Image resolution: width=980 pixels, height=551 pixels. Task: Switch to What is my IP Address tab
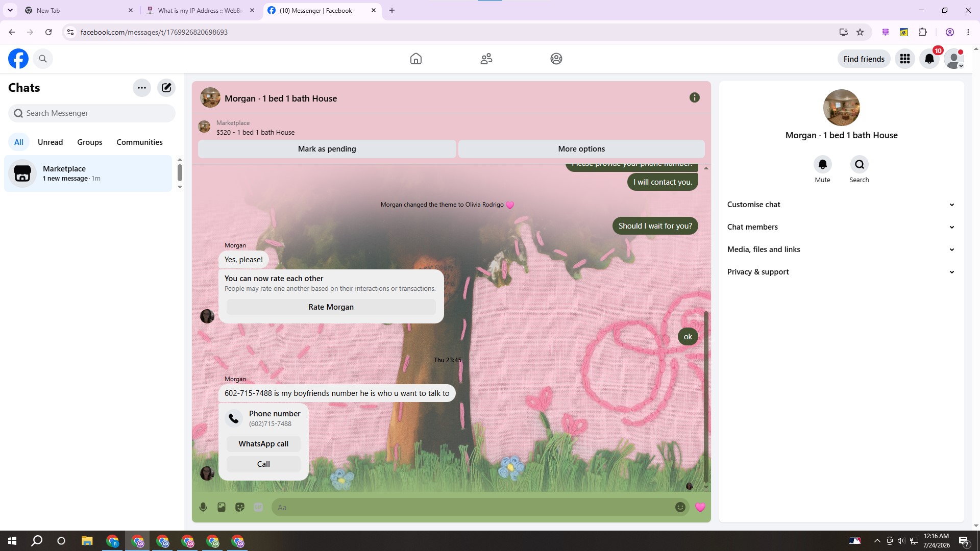click(x=201, y=10)
